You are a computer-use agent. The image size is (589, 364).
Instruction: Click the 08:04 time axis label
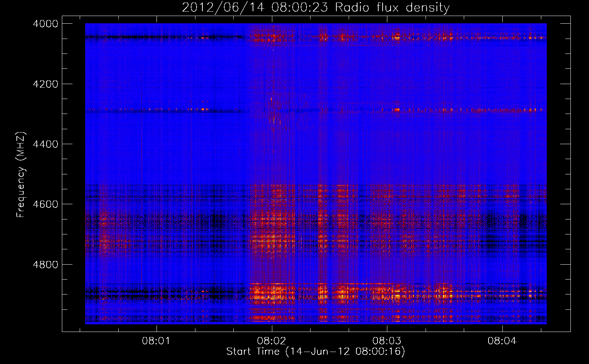502,341
